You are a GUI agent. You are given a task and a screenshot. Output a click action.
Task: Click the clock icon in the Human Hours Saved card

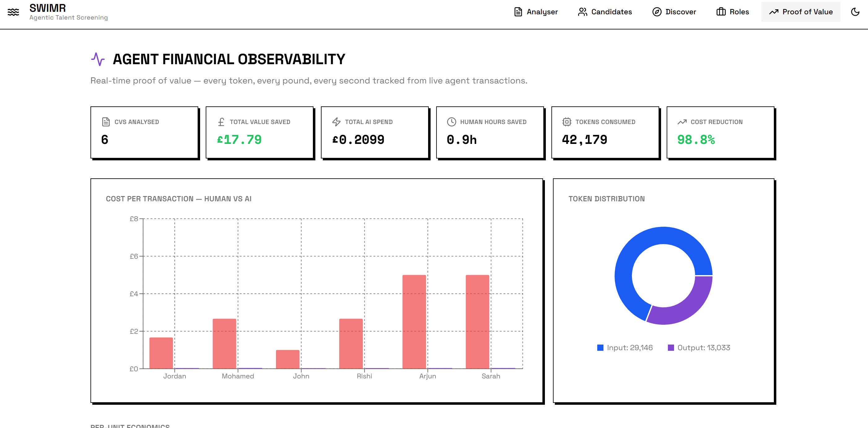click(452, 122)
